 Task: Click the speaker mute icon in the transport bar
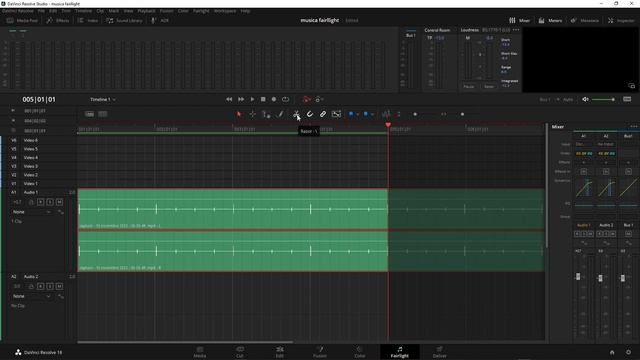585,99
